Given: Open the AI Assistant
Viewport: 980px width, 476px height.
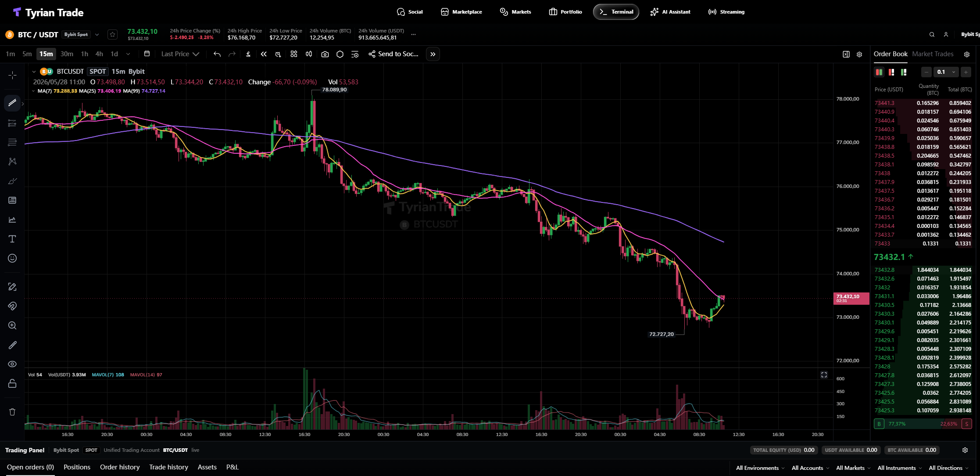Looking at the screenshot, I should (670, 12).
